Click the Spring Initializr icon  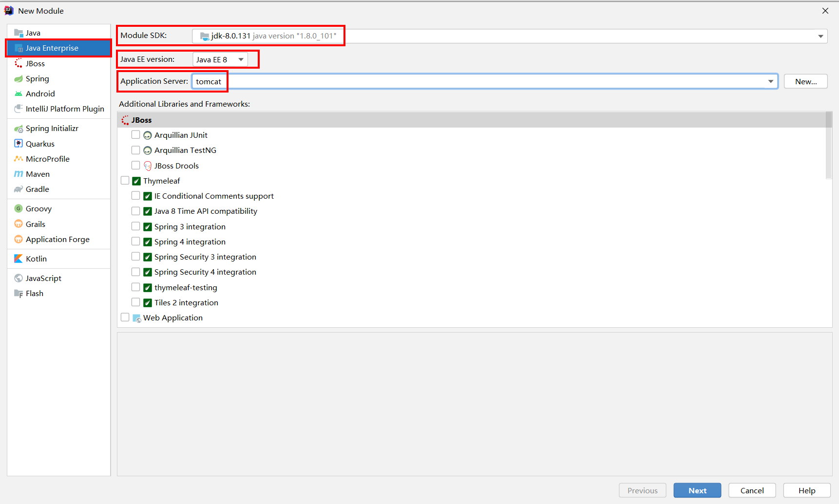(x=19, y=129)
